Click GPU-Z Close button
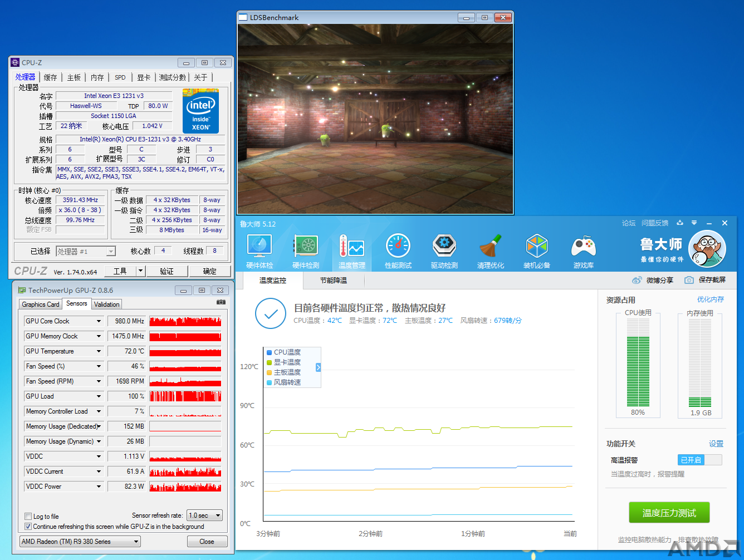 pos(207,542)
